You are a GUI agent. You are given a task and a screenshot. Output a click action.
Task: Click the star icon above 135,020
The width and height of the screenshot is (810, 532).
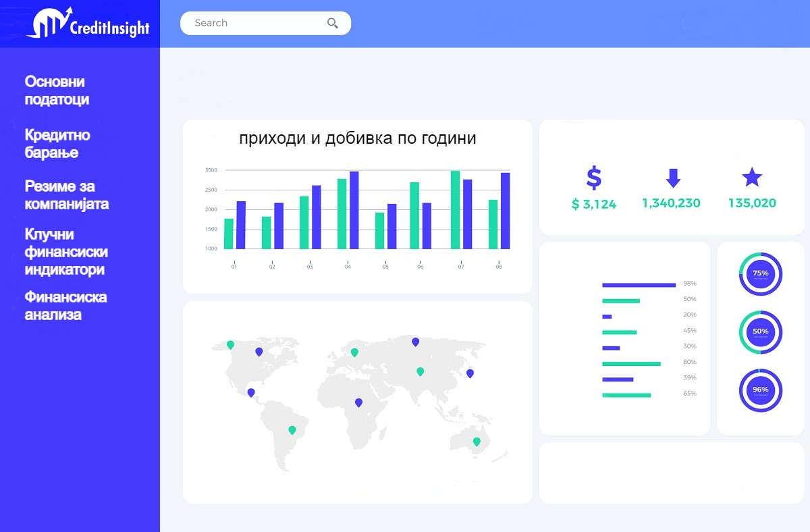click(751, 178)
